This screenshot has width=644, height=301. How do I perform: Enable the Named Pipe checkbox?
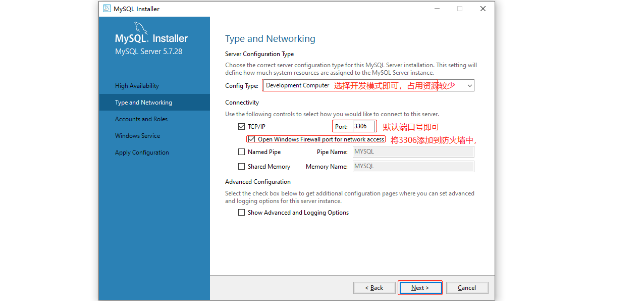pos(241,152)
